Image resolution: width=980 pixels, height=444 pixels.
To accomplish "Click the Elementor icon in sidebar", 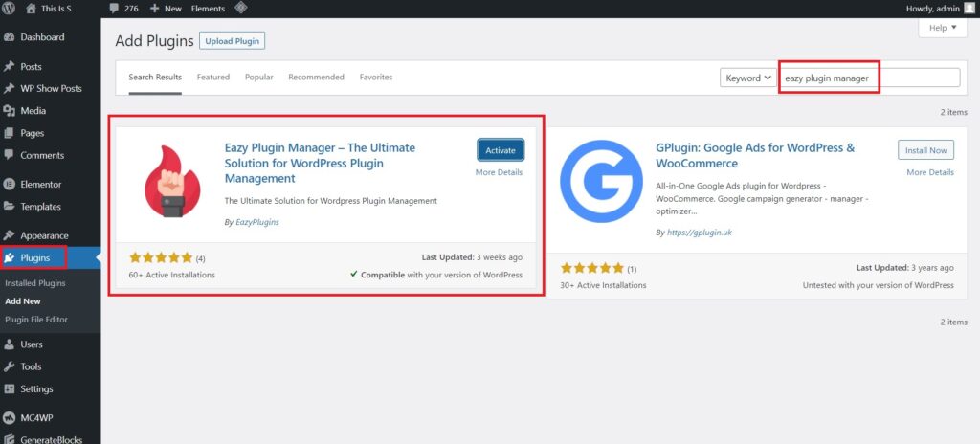I will [9, 185].
